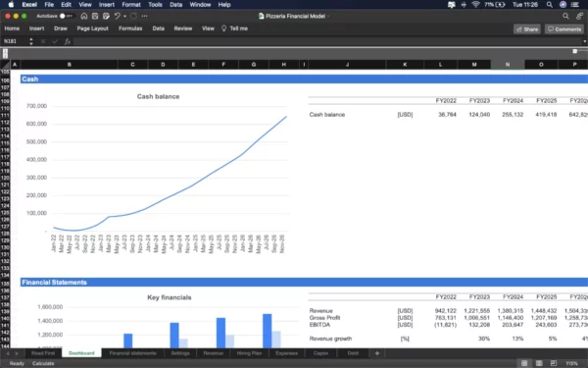Switch to the Settings sheet tab

[x=180, y=353]
